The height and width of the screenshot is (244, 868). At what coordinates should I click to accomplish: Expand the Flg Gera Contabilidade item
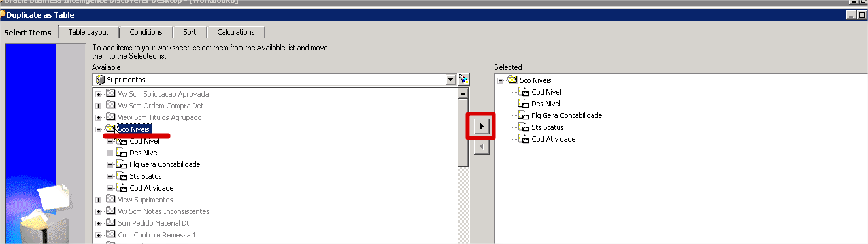(x=110, y=164)
